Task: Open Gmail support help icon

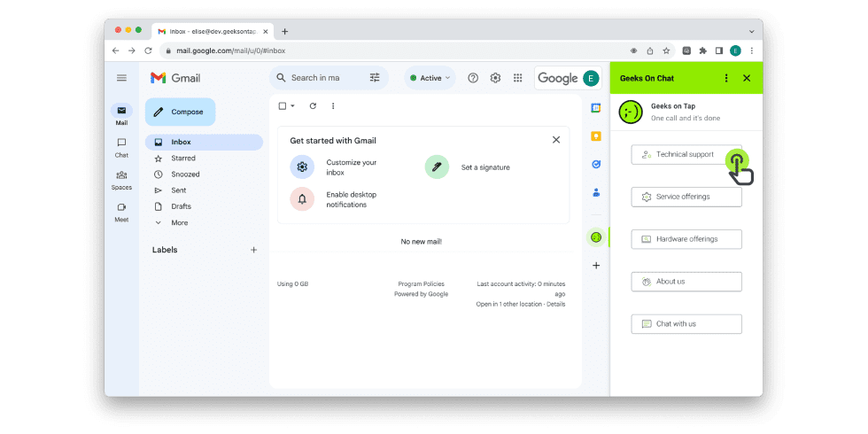Action: tap(473, 78)
